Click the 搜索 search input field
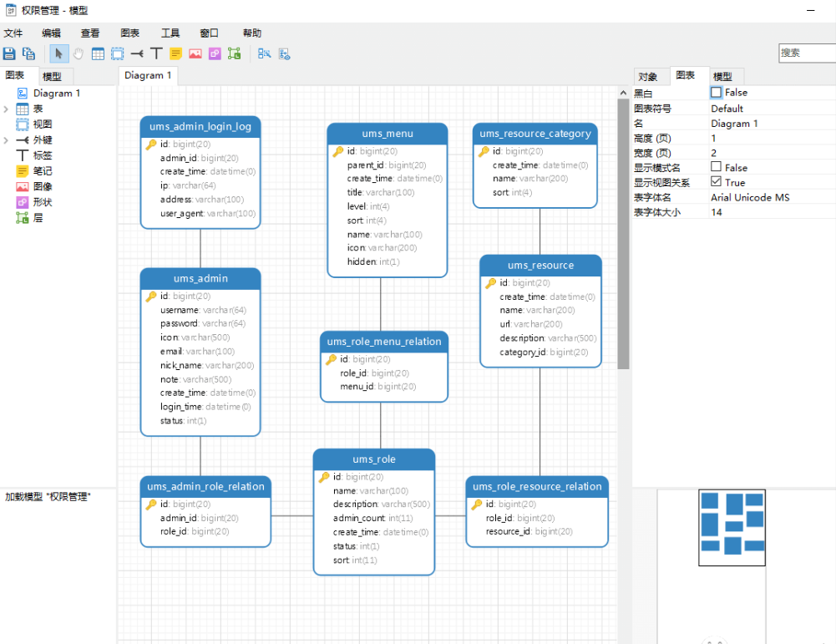 point(807,53)
